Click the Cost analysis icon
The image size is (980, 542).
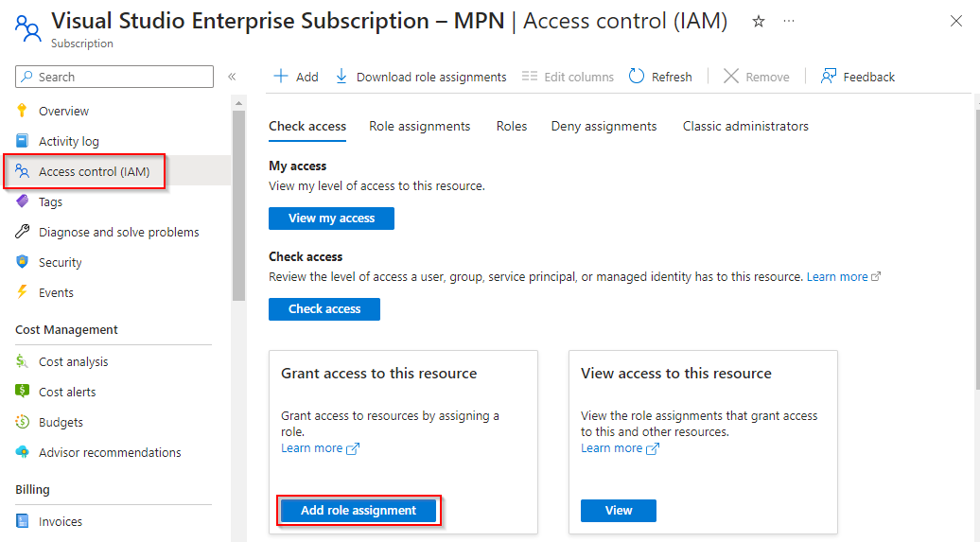(x=22, y=360)
